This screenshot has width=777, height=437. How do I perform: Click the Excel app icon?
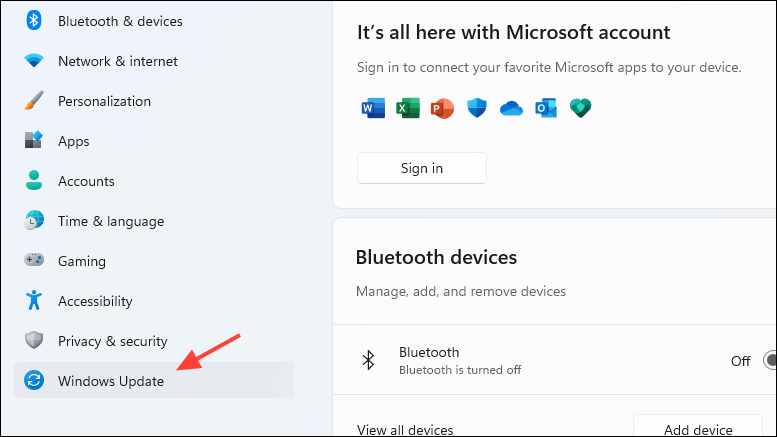(x=408, y=108)
